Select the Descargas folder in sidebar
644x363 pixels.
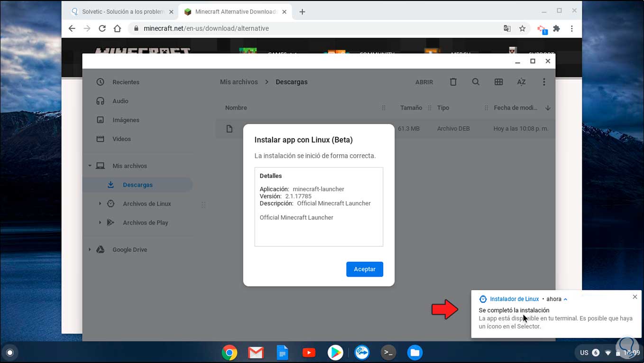click(138, 185)
